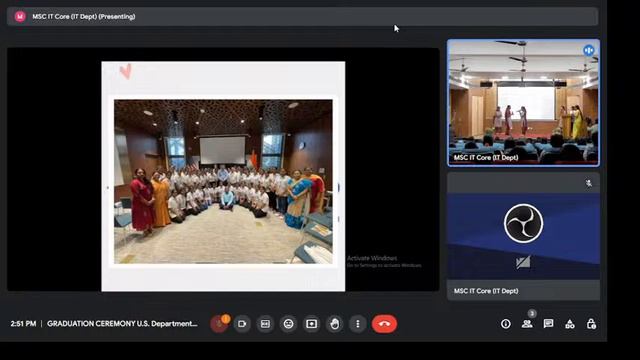Open the host controls lock icon

click(591, 324)
